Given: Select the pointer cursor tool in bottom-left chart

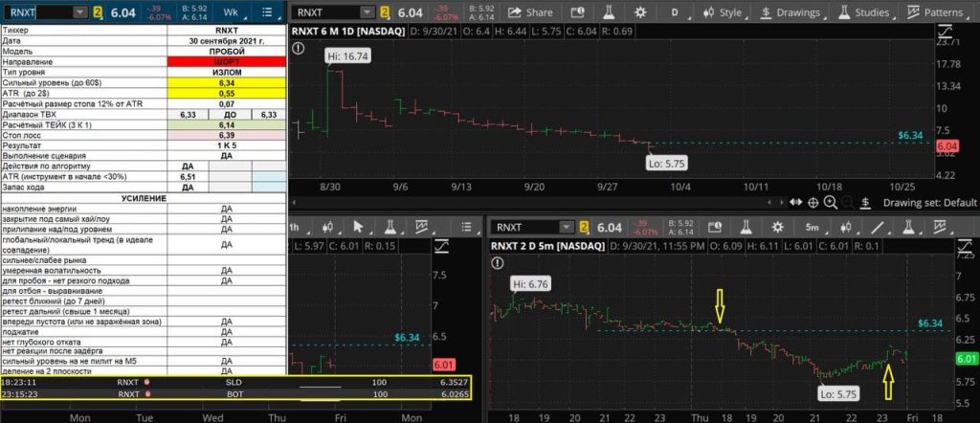Looking at the screenshot, I should (x=358, y=227).
